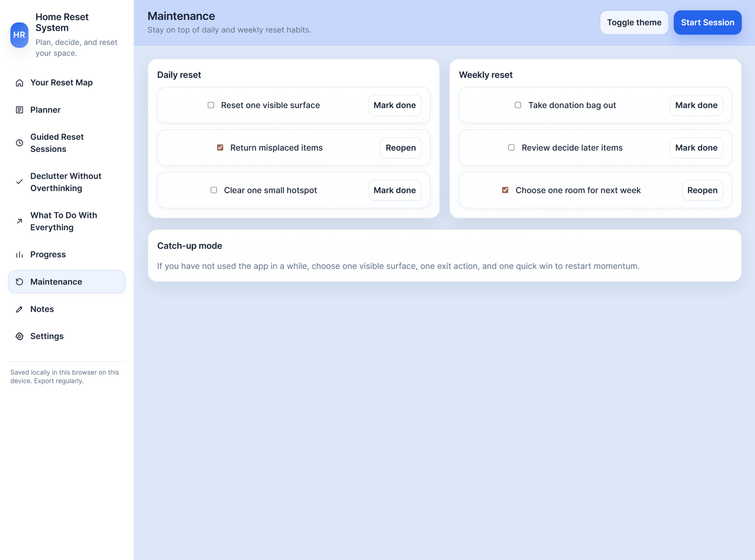Viewport: 755px width, 560px height.
Task: Reopen the Return misplaced items task
Action: [x=401, y=148]
